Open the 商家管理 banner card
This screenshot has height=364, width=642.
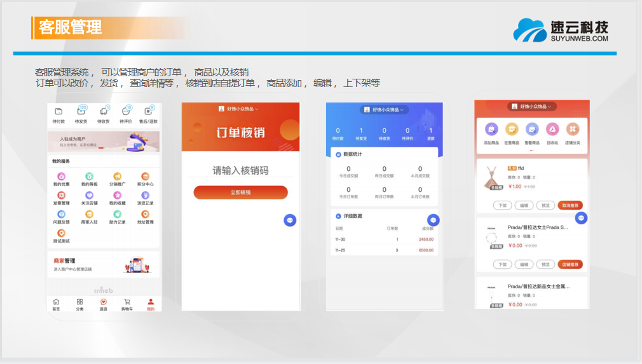pos(104,264)
